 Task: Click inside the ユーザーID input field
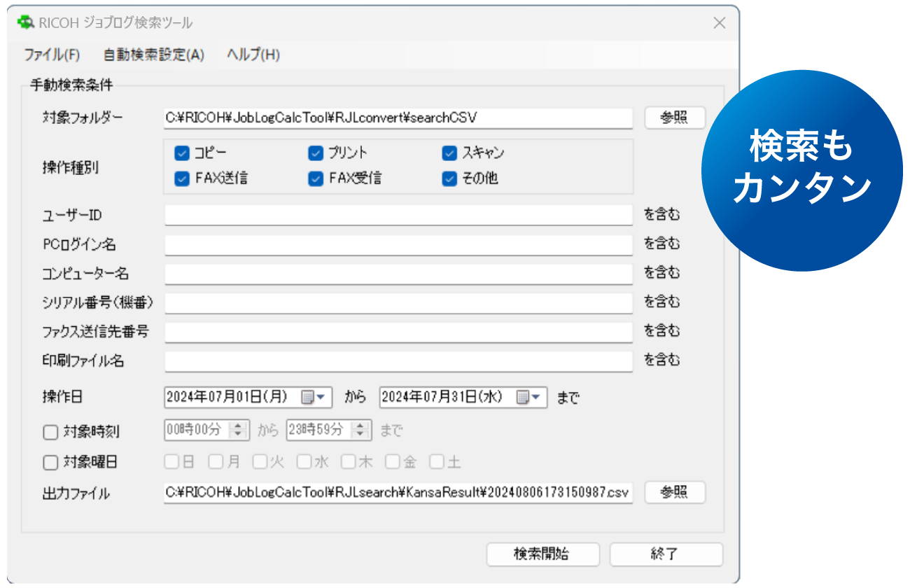(392, 215)
